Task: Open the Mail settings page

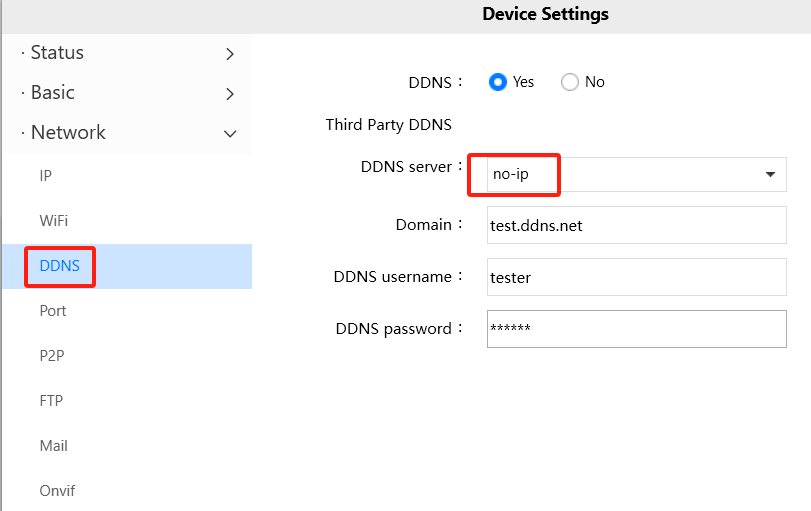Action: tap(54, 446)
